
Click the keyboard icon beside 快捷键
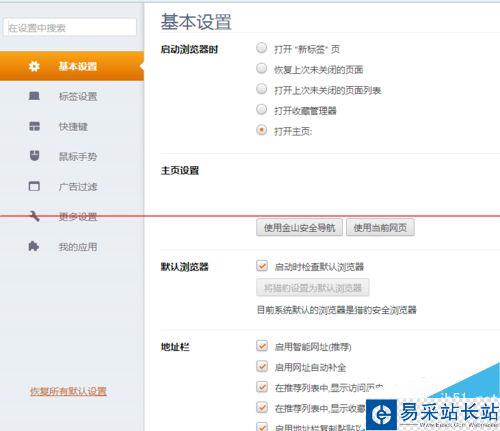(34, 126)
